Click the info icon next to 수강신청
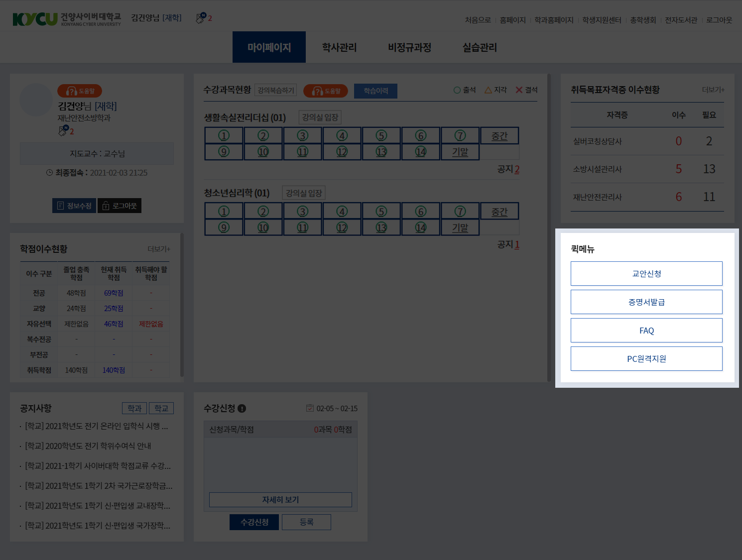 pyautogui.click(x=242, y=409)
